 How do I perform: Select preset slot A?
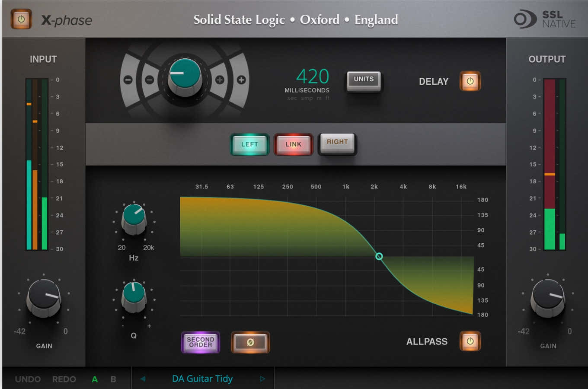click(x=95, y=379)
